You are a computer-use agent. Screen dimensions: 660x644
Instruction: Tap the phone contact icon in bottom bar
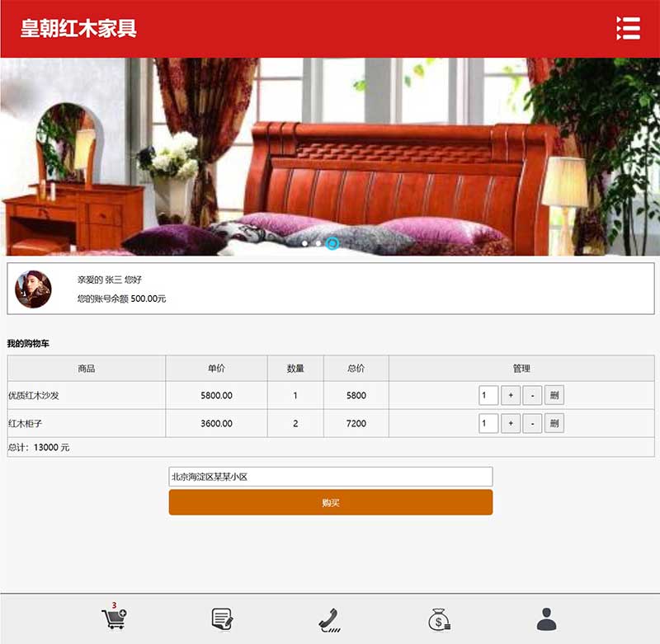coord(329,620)
